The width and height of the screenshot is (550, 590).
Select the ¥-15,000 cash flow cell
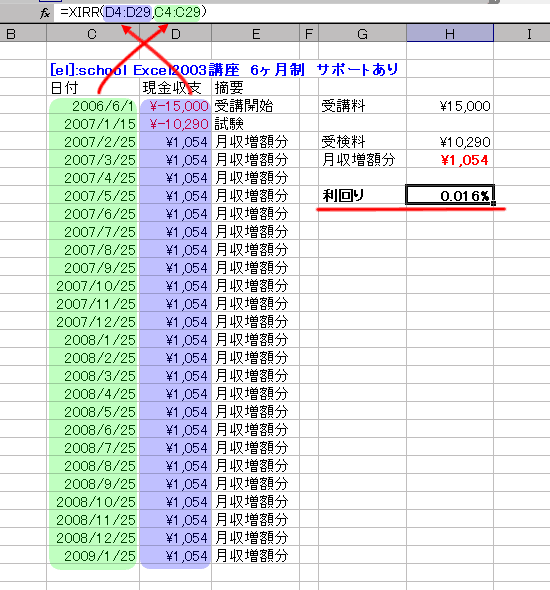click(175, 106)
